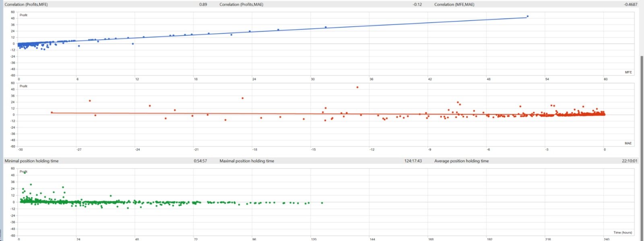Screen dimensions: 644x241
Task: Click the Correlation (Profits,MAE) label
Action: pos(242,4)
